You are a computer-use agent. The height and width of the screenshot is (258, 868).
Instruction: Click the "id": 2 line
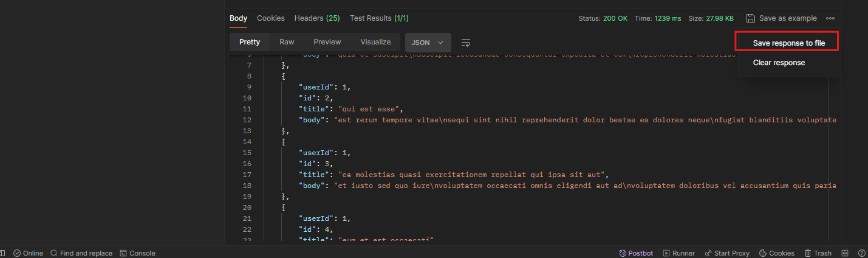click(x=316, y=98)
